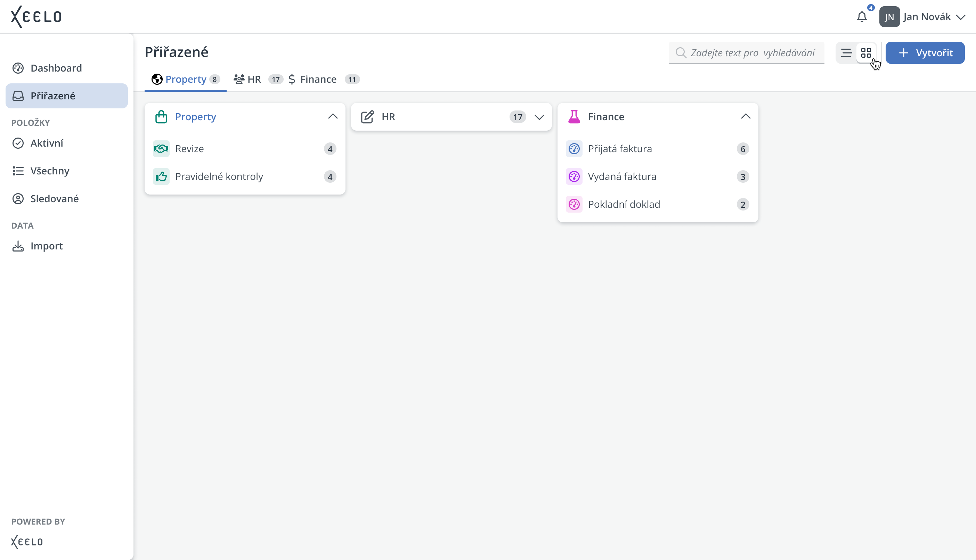Screen dimensions: 976x560
Task: Go to Dashboard in sidebar
Action: [x=56, y=68]
